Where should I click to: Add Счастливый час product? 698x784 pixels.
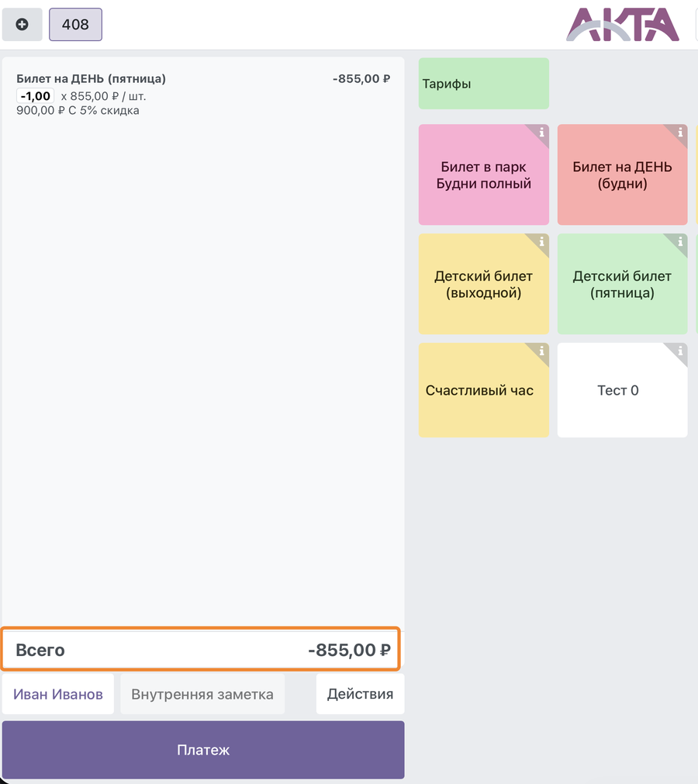tap(483, 390)
